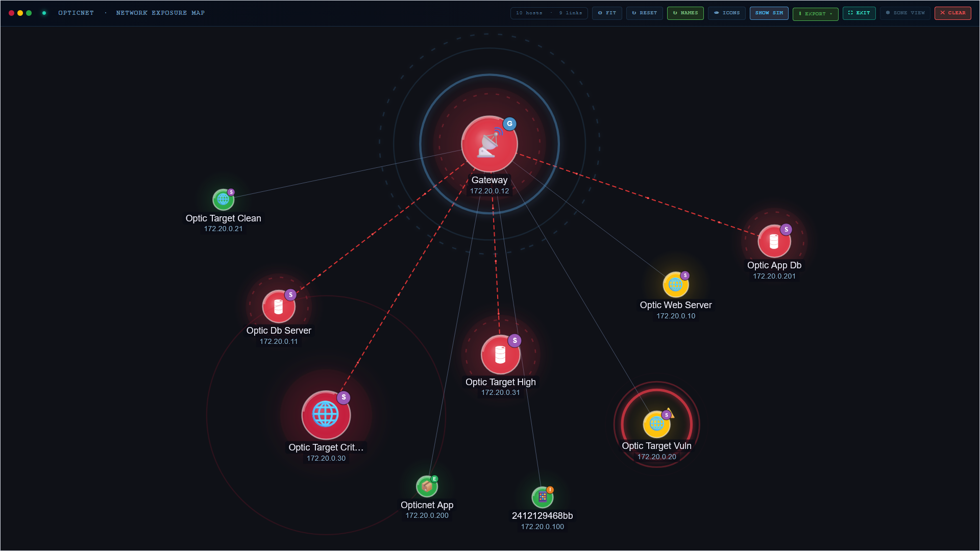Click the Gateway satellite dish node
Screen dimensions: 980x551
coord(489,144)
